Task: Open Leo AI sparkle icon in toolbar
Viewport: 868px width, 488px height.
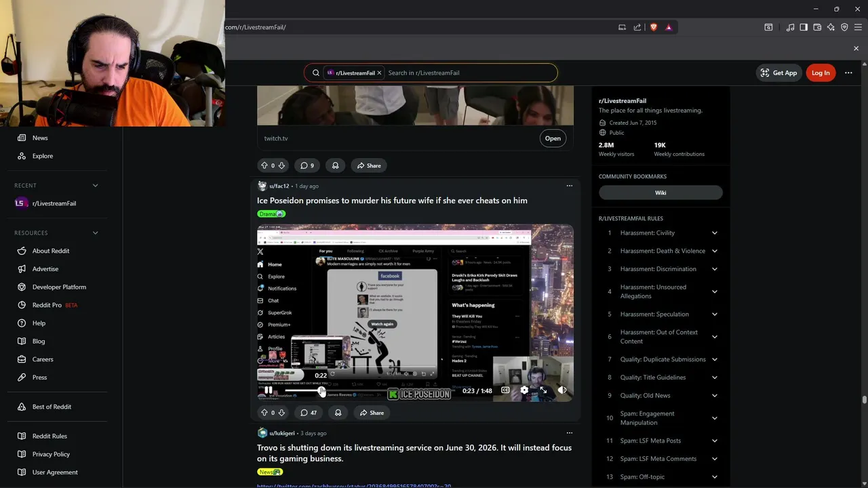Action: click(831, 27)
